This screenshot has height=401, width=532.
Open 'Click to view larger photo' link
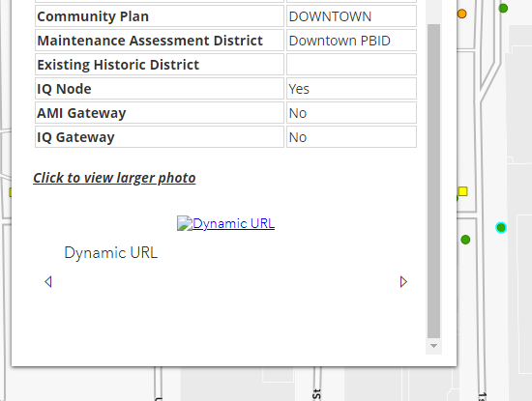coord(114,178)
